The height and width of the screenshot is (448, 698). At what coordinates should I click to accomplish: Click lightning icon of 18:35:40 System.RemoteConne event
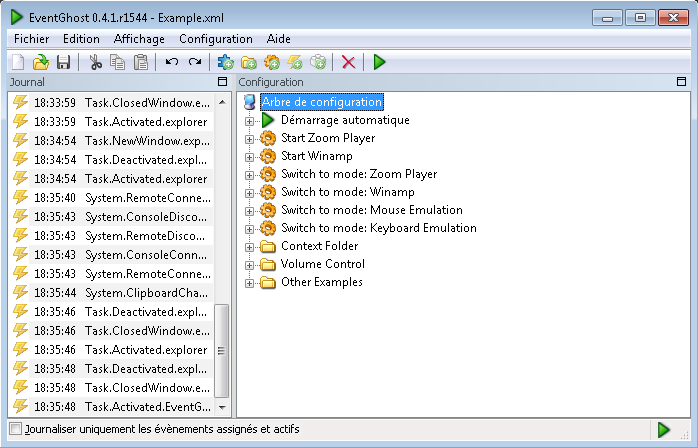point(20,197)
